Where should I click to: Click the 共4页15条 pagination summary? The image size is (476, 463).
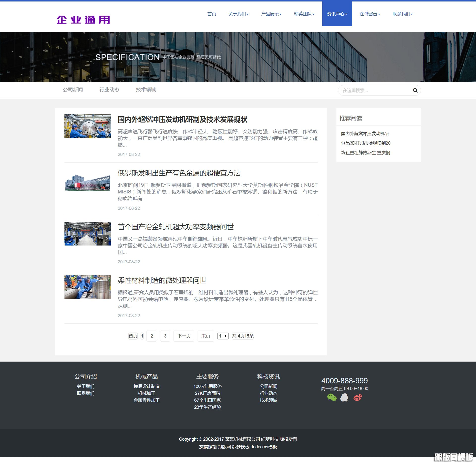click(x=243, y=336)
